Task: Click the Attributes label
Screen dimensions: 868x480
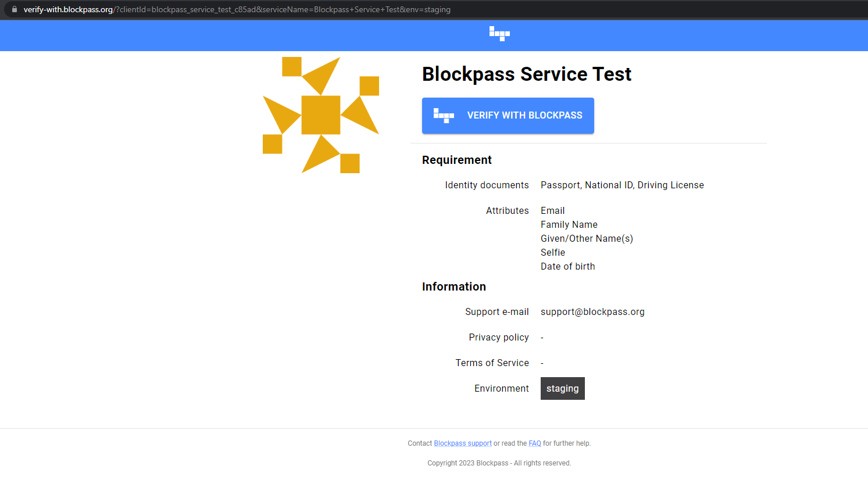Action: point(508,210)
